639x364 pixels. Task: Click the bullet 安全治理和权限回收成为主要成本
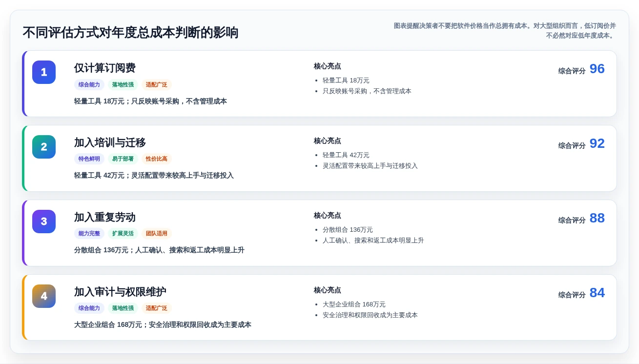click(370, 315)
